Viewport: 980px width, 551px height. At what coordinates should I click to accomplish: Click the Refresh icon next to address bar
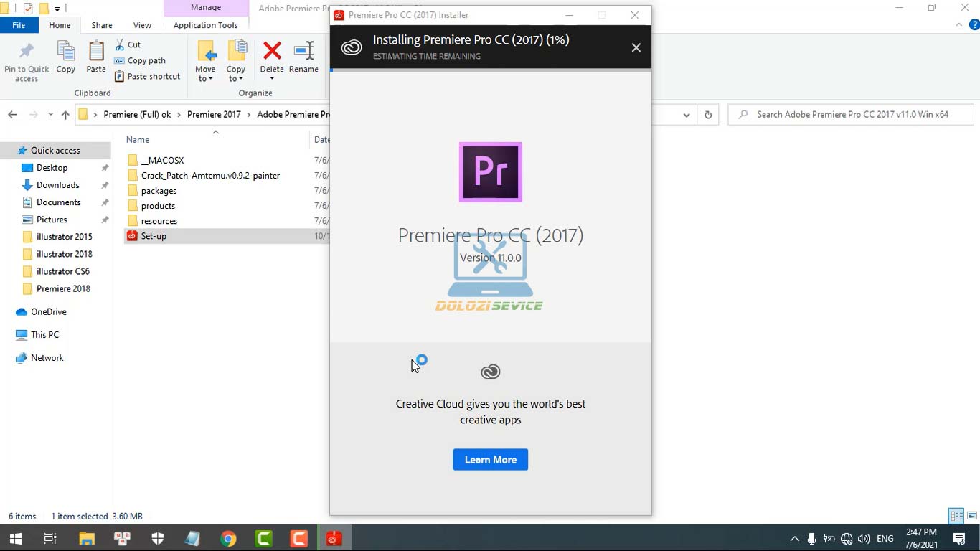708,114
